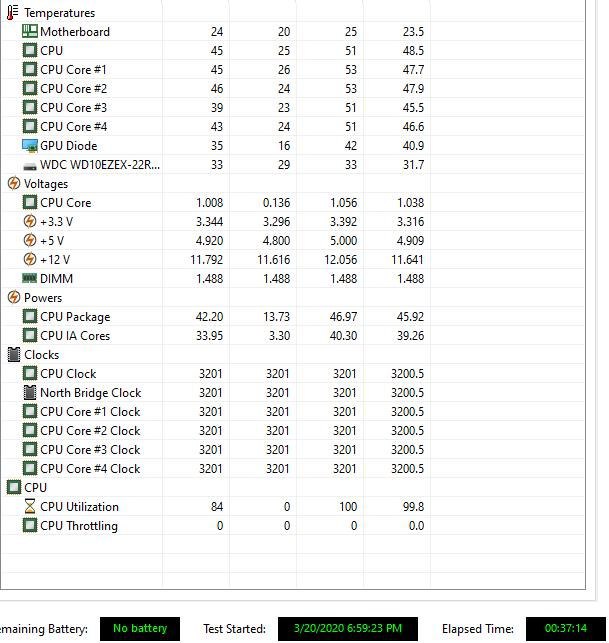Click the +12 V lightning icon
This screenshot has height=643, width=609.
click(30, 259)
